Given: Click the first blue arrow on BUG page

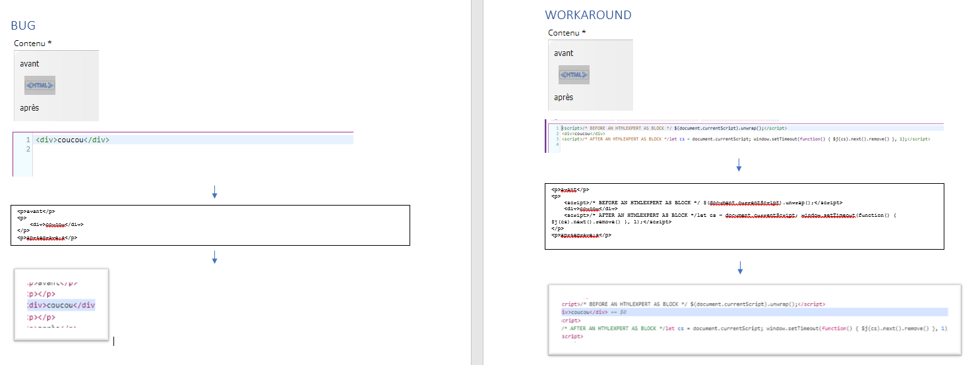Looking at the screenshot, I should [x=215, y=192].
